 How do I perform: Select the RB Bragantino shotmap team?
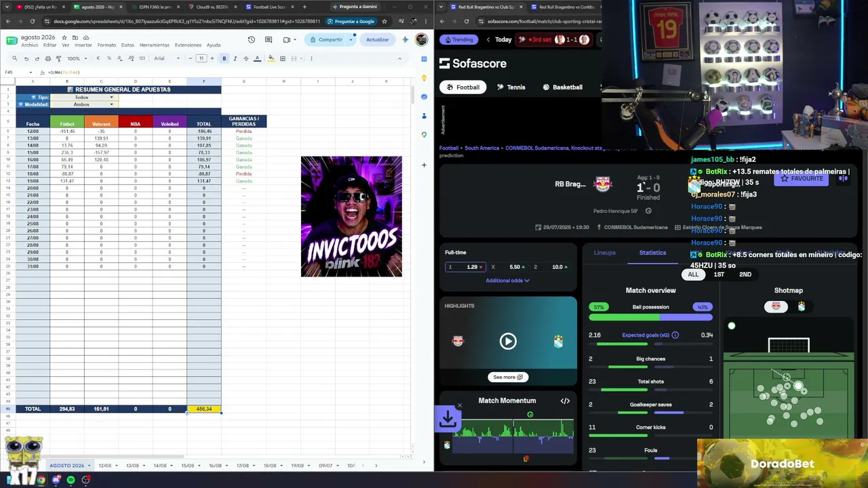click(776, 306)
